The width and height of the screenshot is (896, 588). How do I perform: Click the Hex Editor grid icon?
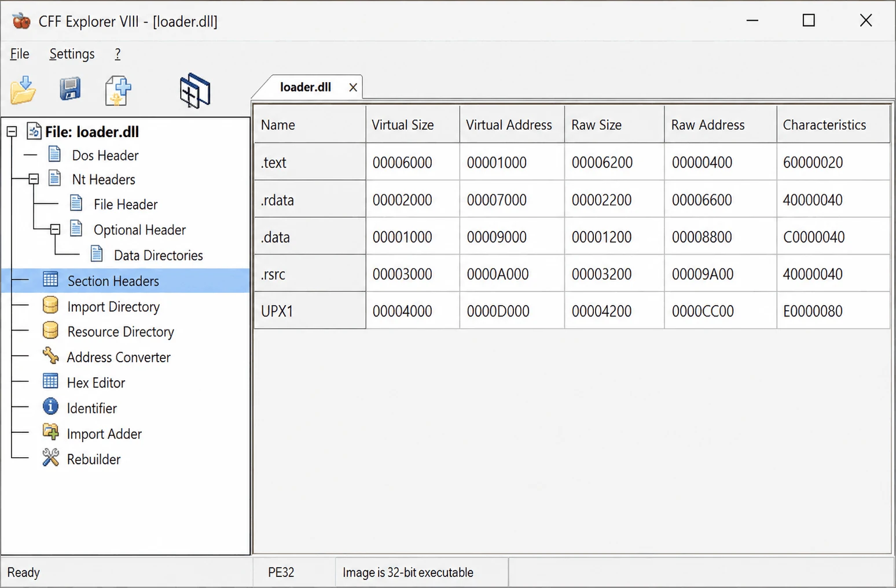point(50,381)
